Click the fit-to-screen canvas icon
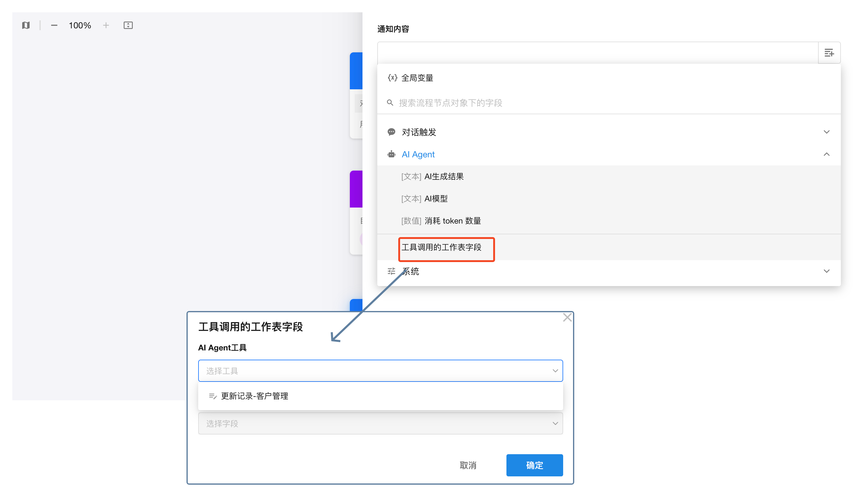The height and width of the screenshot is (497, 868). coord(128,25)
